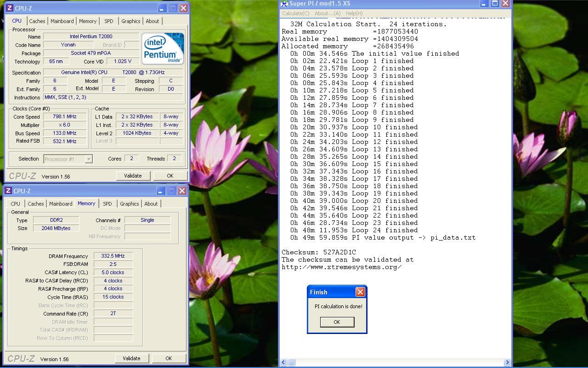
Task: Click the Core Speed value 798.1 MHz
Action: click(x=65, y=116)
